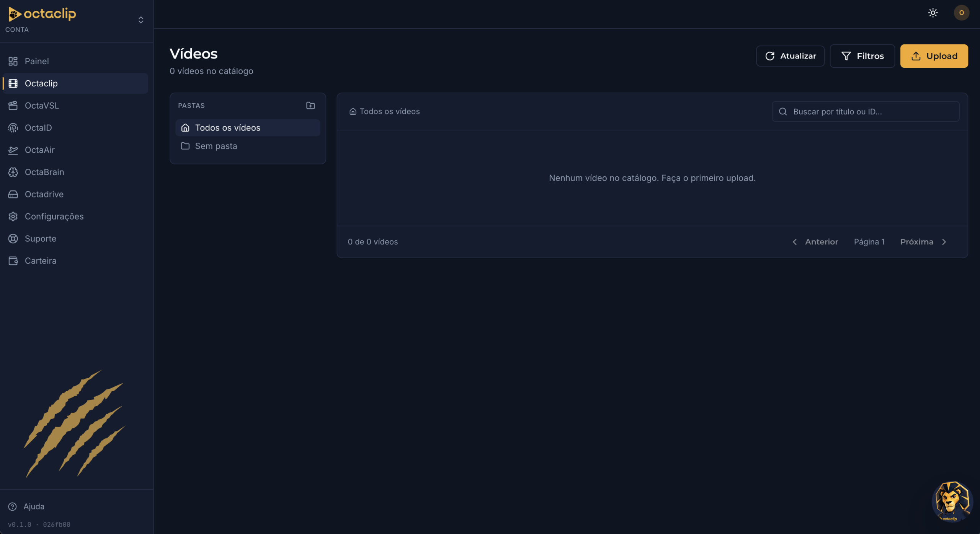Click the Suporte lifebuoy icon
This screenshot has width=980, height=534.
13,239
